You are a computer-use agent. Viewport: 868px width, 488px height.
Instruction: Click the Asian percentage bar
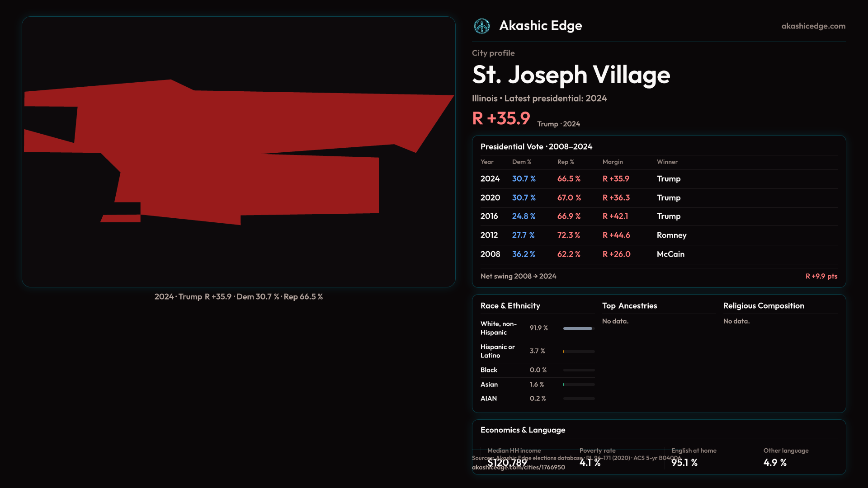pyautogui.click(x=578, y=385)
